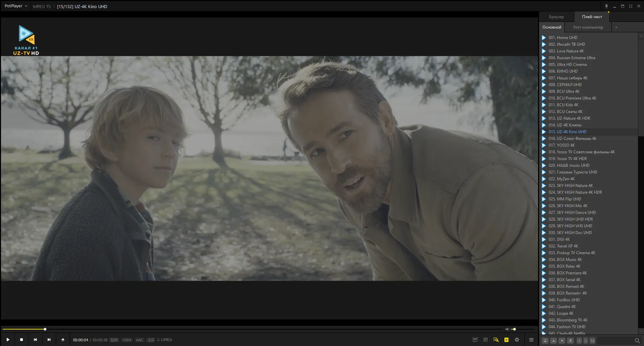Select 013. UZ-Nature 4K HDR channel
Image resolution: width=644 pixels, height=346 pixels.
pos(589,118)
